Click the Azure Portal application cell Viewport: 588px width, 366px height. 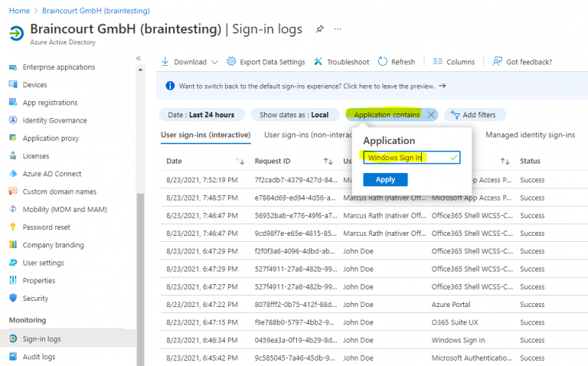[x=451, y=305]
